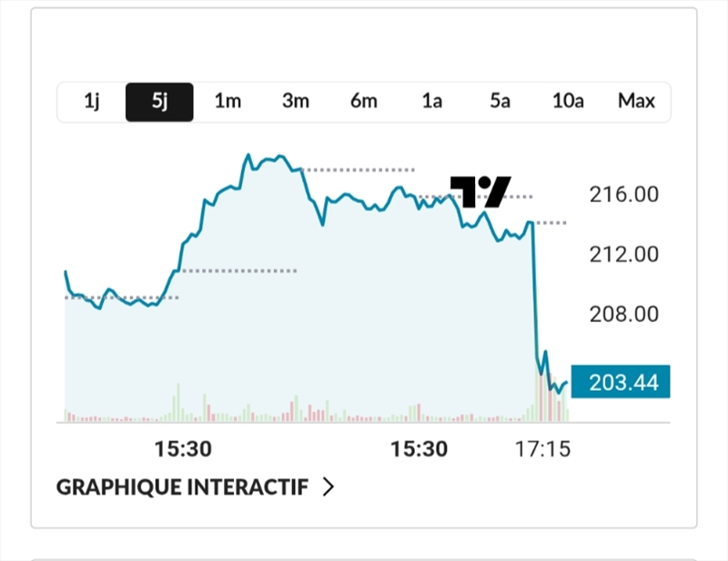Viewport: 728px width, 561px height.
Task: Display the 5a time range
Action: 500,101
